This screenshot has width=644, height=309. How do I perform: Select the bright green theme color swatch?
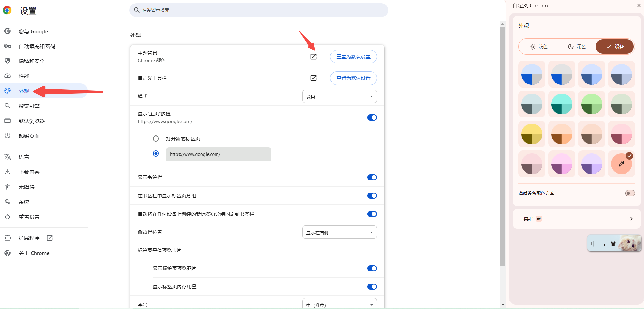tap(592, 104)
